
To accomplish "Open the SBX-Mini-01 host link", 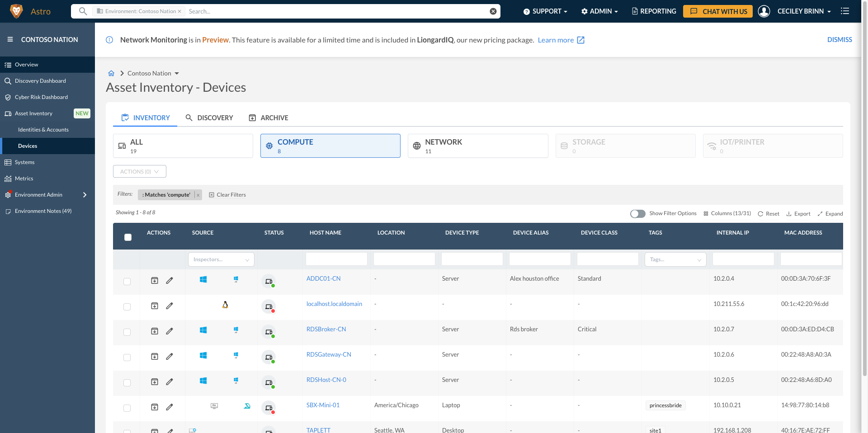I will tap(323, 405).
